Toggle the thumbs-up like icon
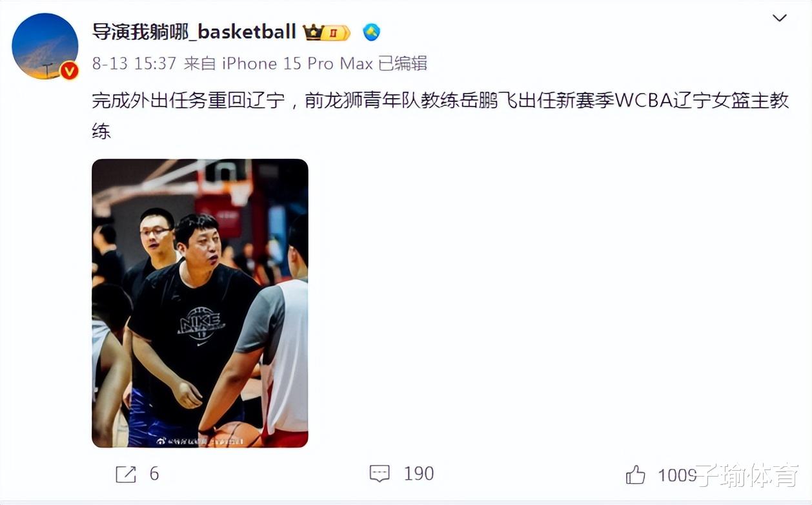This screenshot has height=505, width=812. [x=636, y=475]
